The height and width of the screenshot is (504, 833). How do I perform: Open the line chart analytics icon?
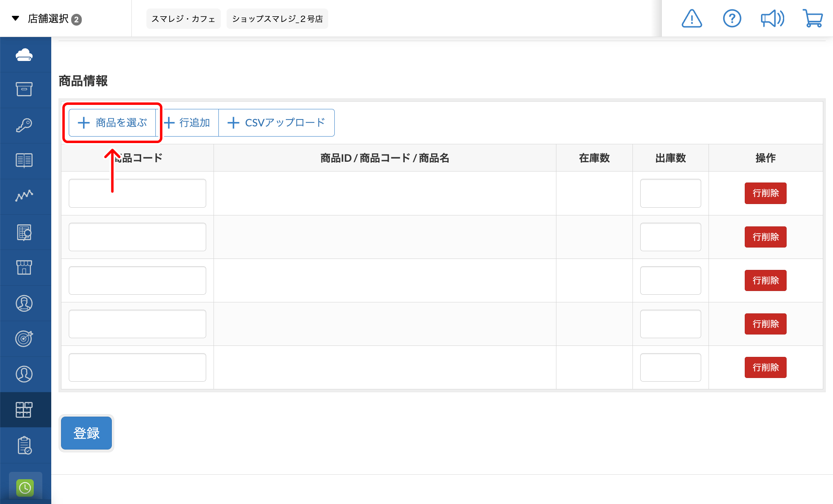24,196
